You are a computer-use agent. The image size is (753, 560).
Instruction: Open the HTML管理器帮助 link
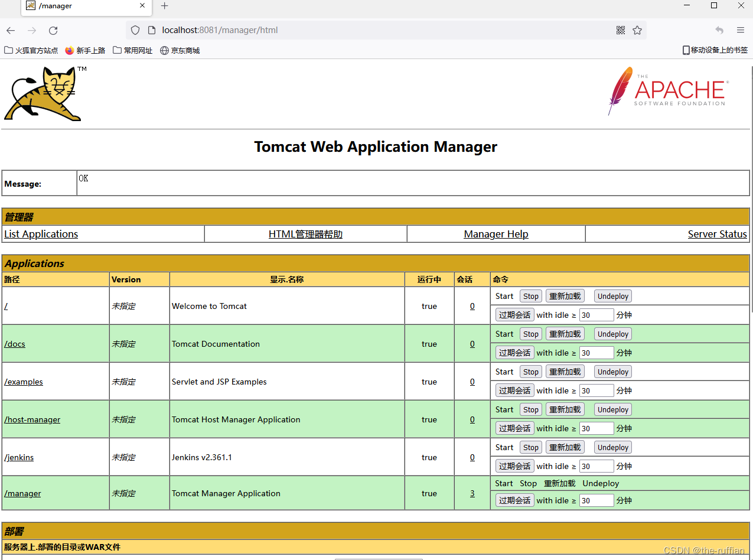pyautogui.click(x=305, y=234)
